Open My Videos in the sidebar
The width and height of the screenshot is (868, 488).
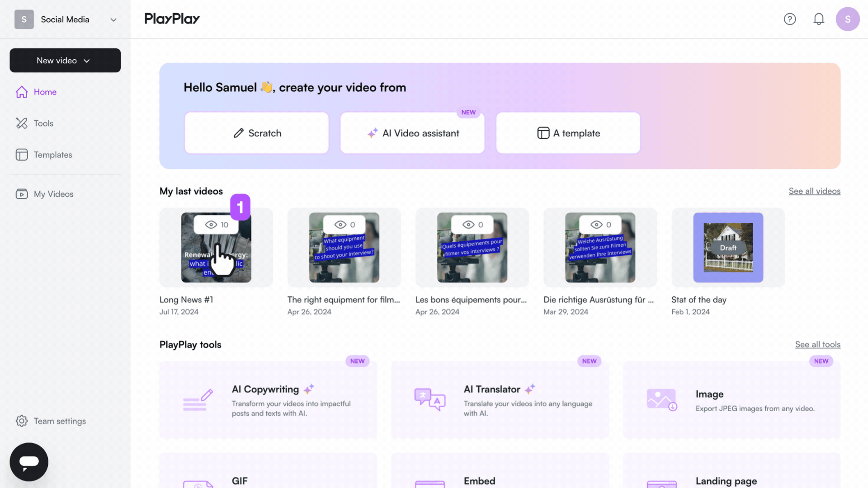pos(53,194)
